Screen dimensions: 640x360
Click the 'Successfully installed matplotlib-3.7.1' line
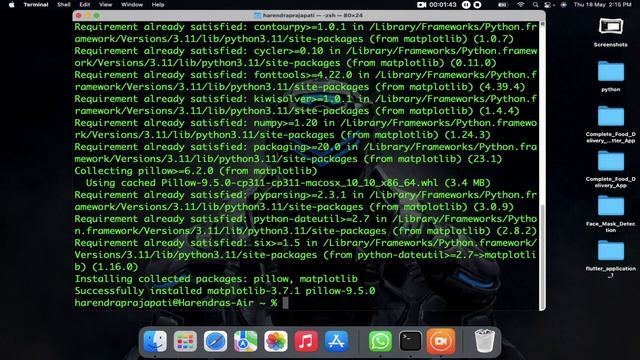225,291
